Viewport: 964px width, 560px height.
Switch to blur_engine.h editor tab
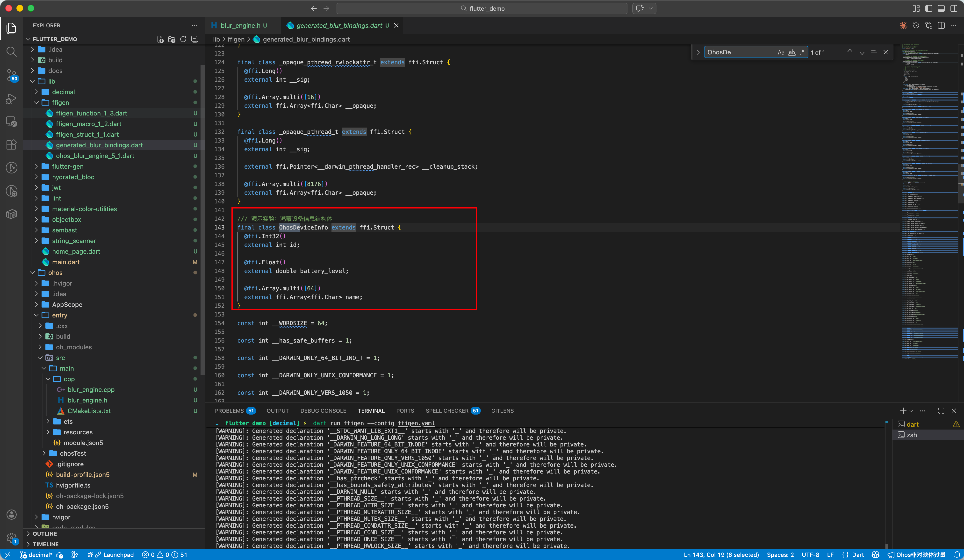click(240, 25)
